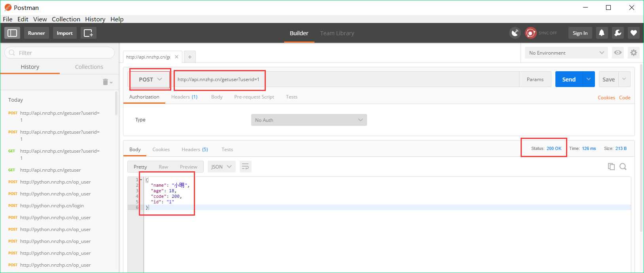Open the response Body tab
The height and width of the screenshot is (273, 644).
click(x=135, y=150)
